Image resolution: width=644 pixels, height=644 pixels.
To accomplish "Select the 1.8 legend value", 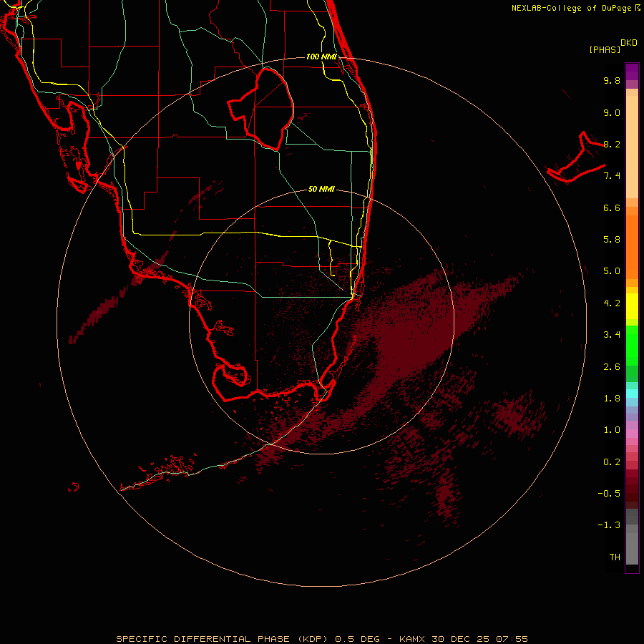I will 612,399.
